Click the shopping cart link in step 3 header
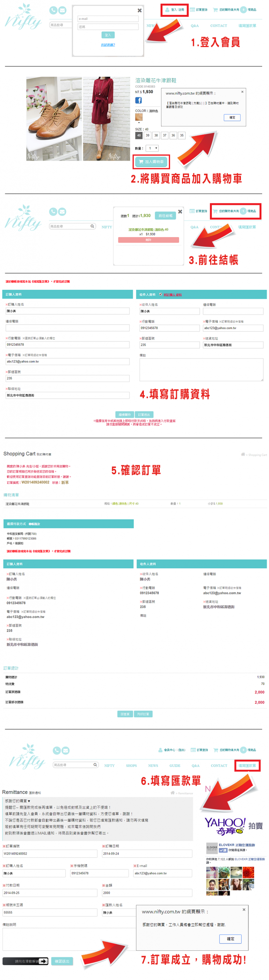The image size is (269, 980). 235,211
